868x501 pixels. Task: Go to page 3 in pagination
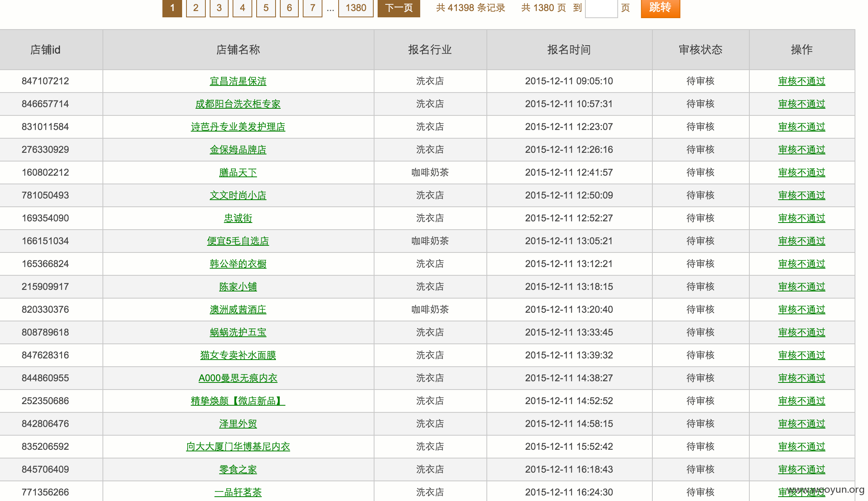[x=219, y=8]
